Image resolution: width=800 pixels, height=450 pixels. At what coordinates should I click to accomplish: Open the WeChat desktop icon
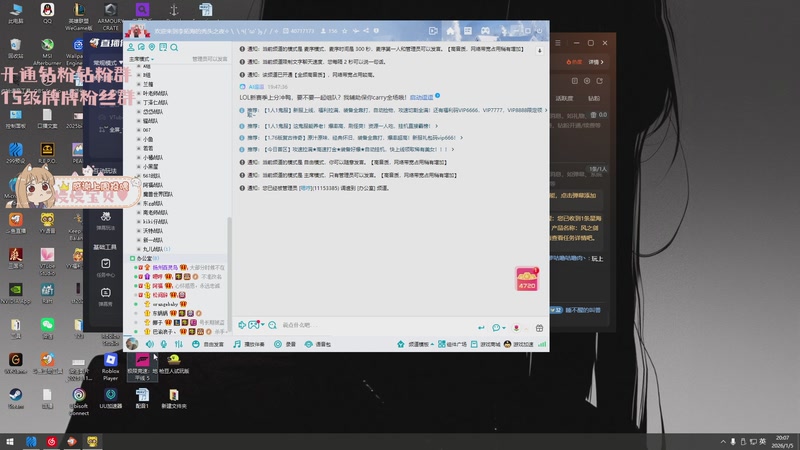click(47, 328)
